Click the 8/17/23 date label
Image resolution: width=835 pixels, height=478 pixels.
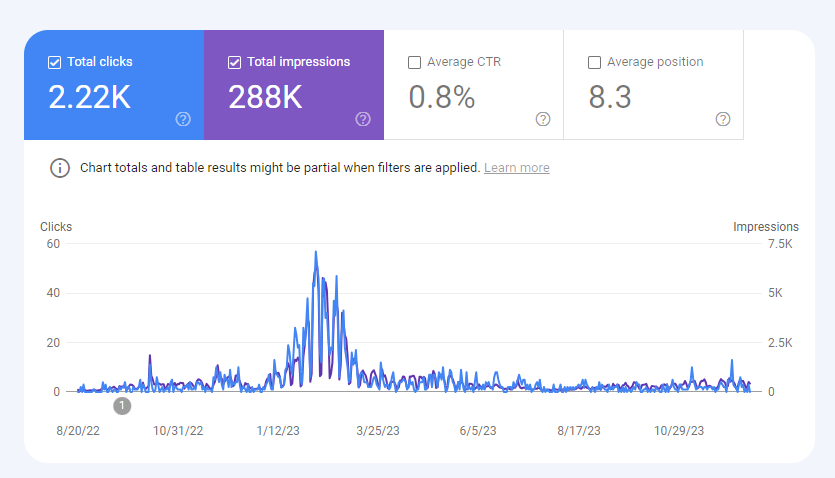click(x=578, y=431)
